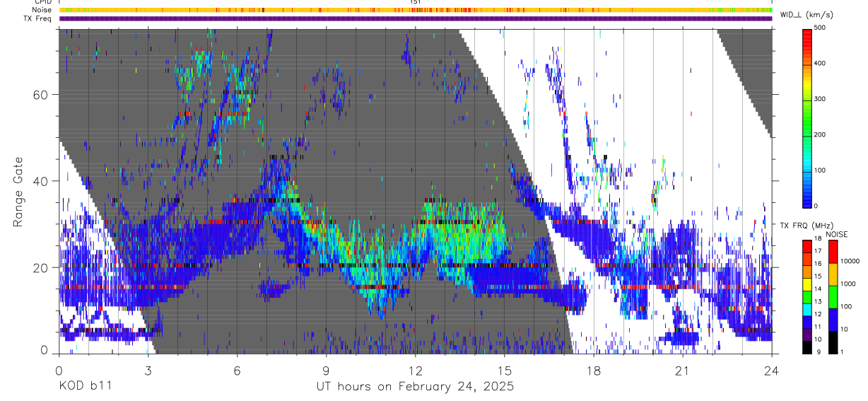Click the '9' hour tick on time axis
This screenshot has width=868, height=401.
tap(326, 370)
